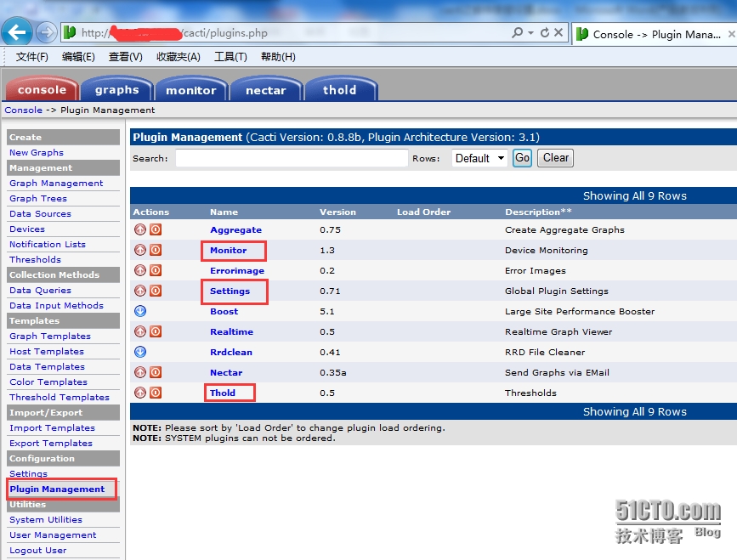Open the address bar search dropdown arrow
Image resolution: width=737 pixels, height=560 pixels.
click(530, 33)
